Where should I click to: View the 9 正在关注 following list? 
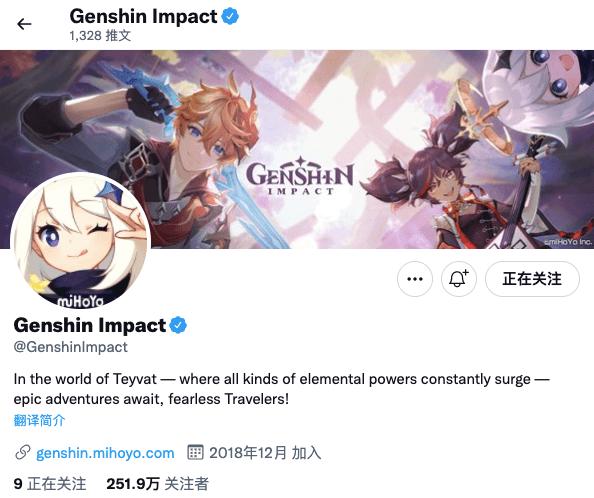[50, 484]
